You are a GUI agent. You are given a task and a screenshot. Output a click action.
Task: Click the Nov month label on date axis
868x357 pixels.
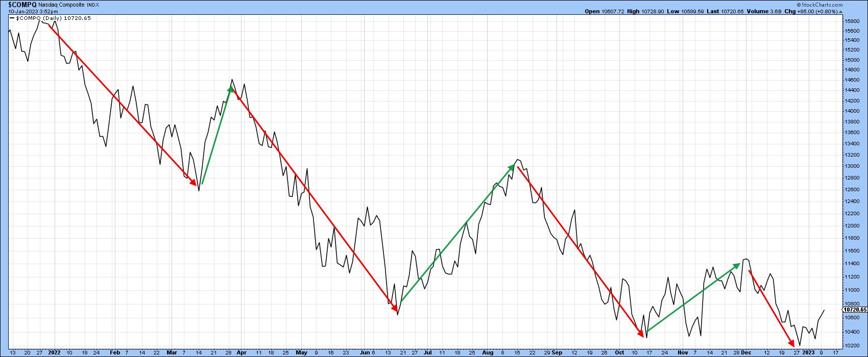[683, 352]
